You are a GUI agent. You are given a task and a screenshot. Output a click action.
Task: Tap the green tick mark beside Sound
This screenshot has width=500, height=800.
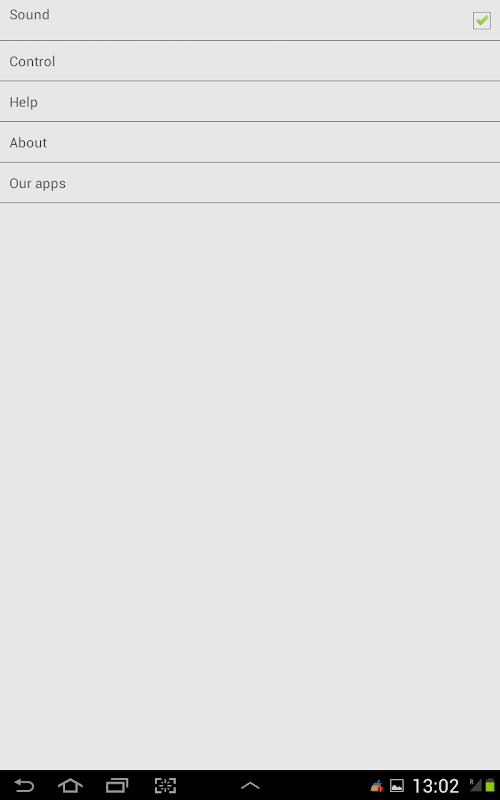(x=482, y=20)
